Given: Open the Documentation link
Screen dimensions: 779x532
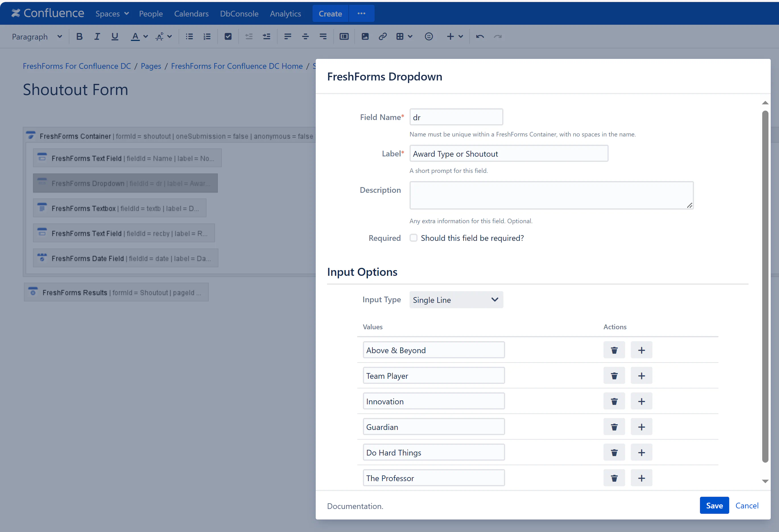Looking at the screenshot, I should (355, 506).
